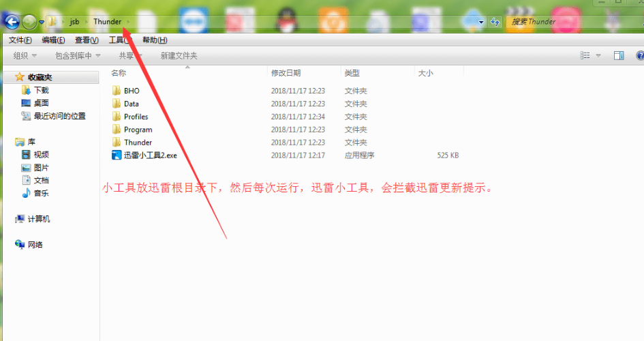644x341 pixels.
Task: Change view with the view mode icon
Action: coord(585,55)
